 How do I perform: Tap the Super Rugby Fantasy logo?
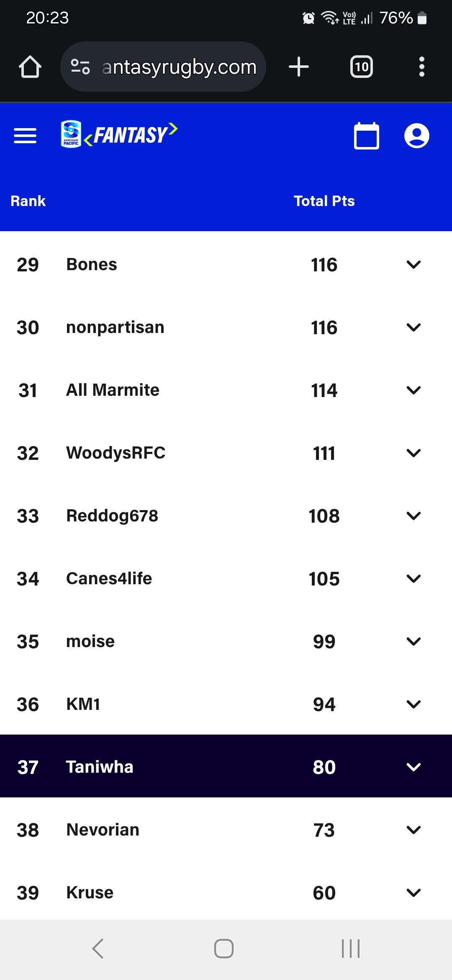tap(119, 134)
